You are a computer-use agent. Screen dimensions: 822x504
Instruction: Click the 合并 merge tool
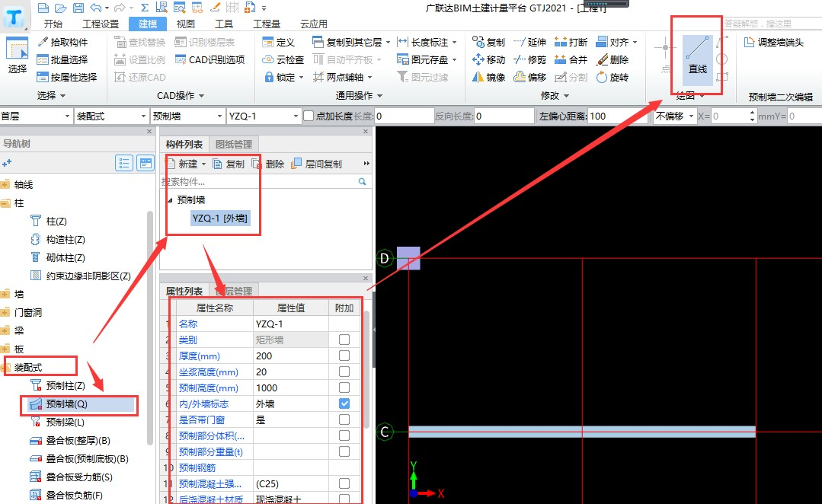(571, 59)
